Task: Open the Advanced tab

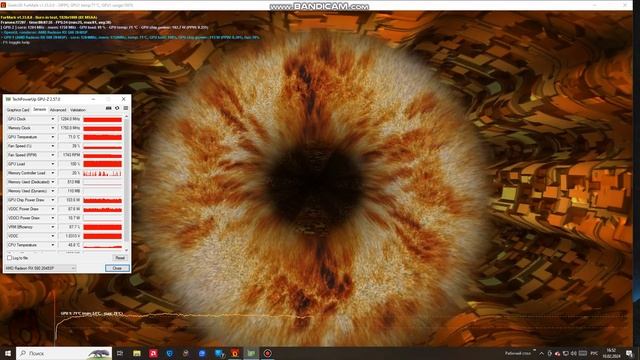Action: (58, 110)
